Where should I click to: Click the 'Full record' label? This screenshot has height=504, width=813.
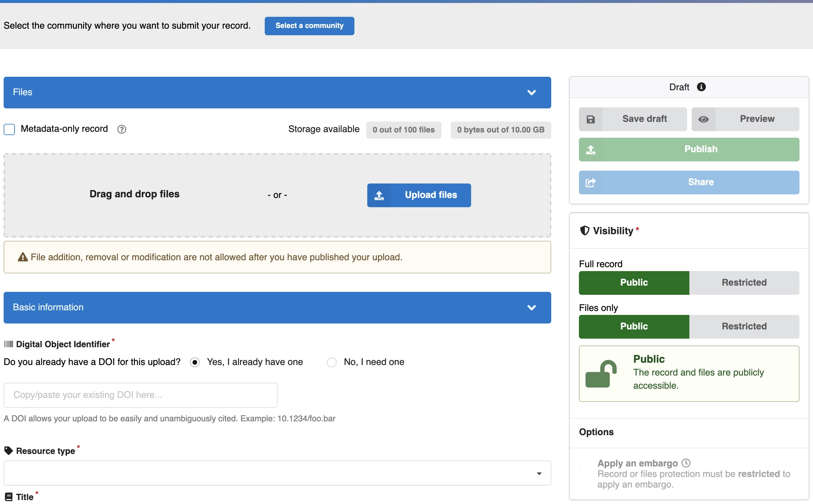click(x=600, y=264)
